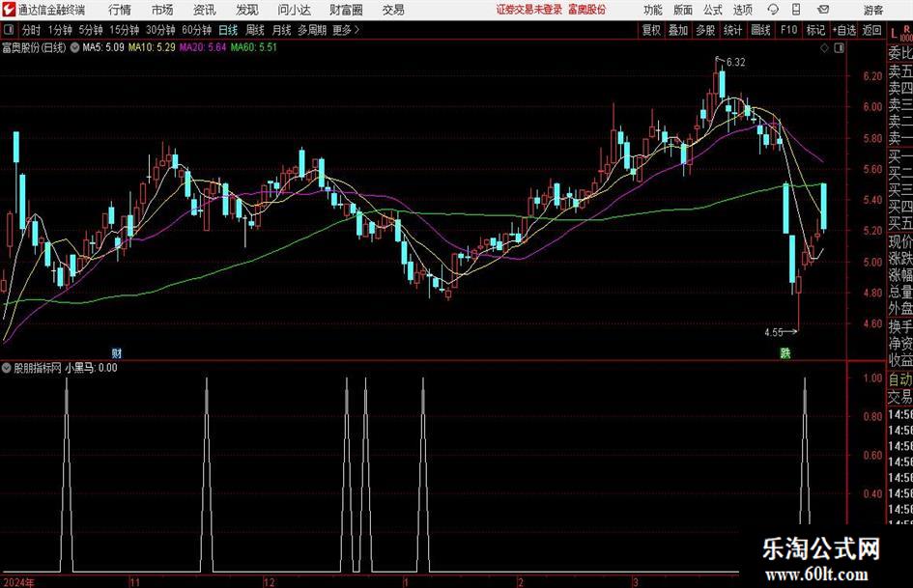Screen dimensions: 913x588
Task: Open the 选项 menu
Action: pyautogui.click(x=743, y=10)
